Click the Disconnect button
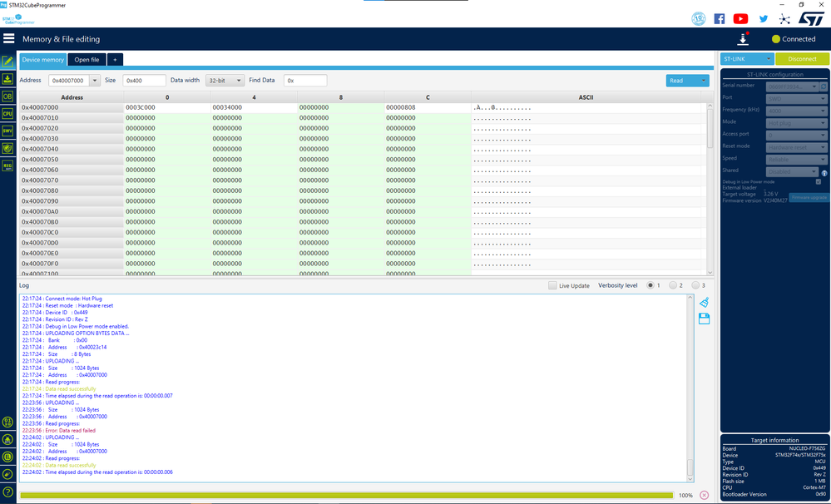831x504 pixels. click(x=802, y=59)
